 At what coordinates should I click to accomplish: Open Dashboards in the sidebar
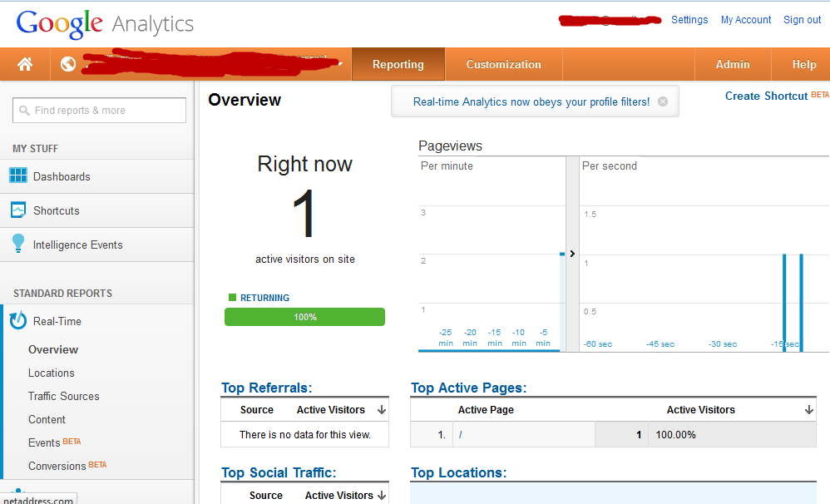tap(96, 176)
